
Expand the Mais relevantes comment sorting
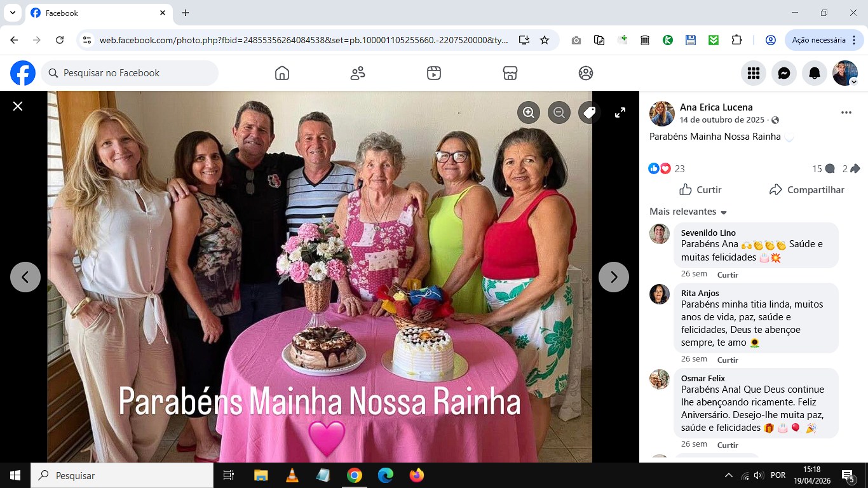pos(688,212)
